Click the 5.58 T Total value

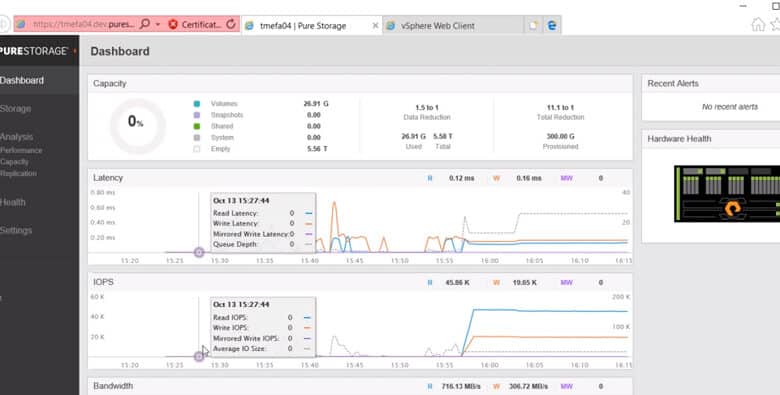443,136
